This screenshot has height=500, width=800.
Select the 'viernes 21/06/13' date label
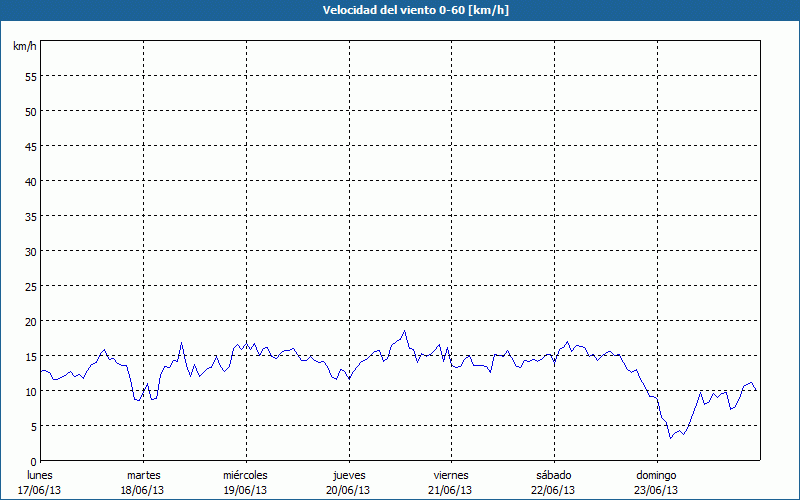[451, 482]
